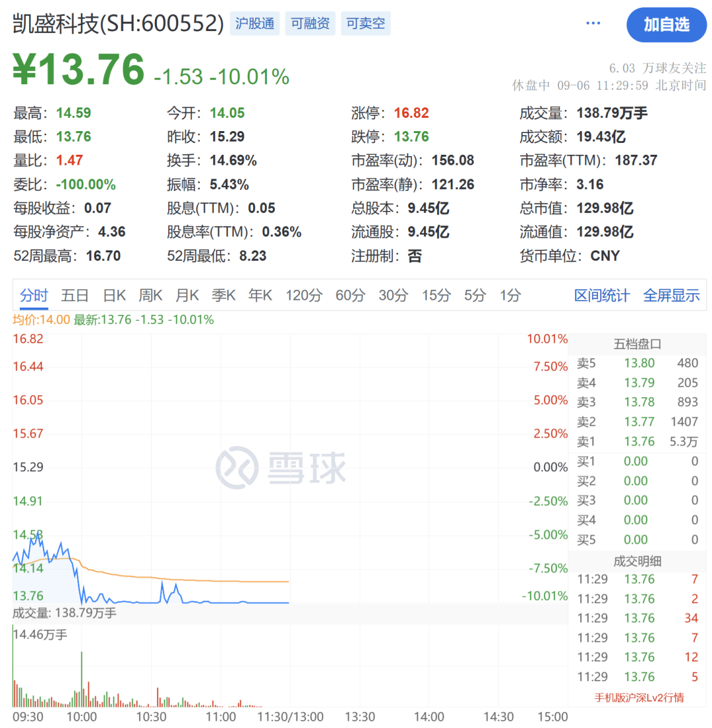Click the 11:30/13:00 time axis label
The image size is (712, 728).
tap(290, 717)
